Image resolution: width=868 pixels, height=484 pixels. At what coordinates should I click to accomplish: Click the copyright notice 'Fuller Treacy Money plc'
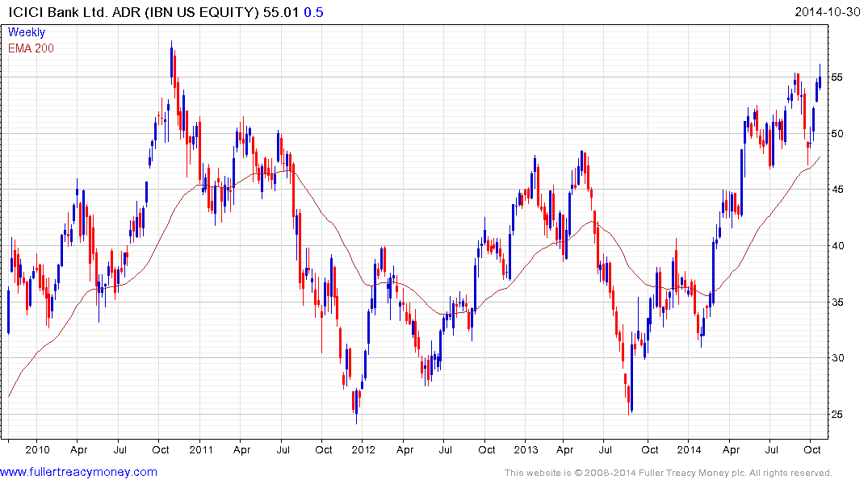pyautogui.click(x=691, y=473)
